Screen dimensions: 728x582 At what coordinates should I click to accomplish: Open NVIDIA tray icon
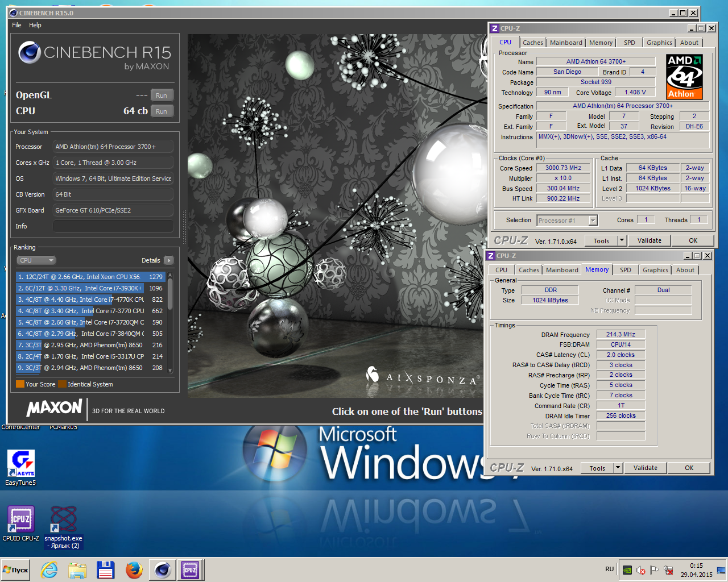[627, 569]
